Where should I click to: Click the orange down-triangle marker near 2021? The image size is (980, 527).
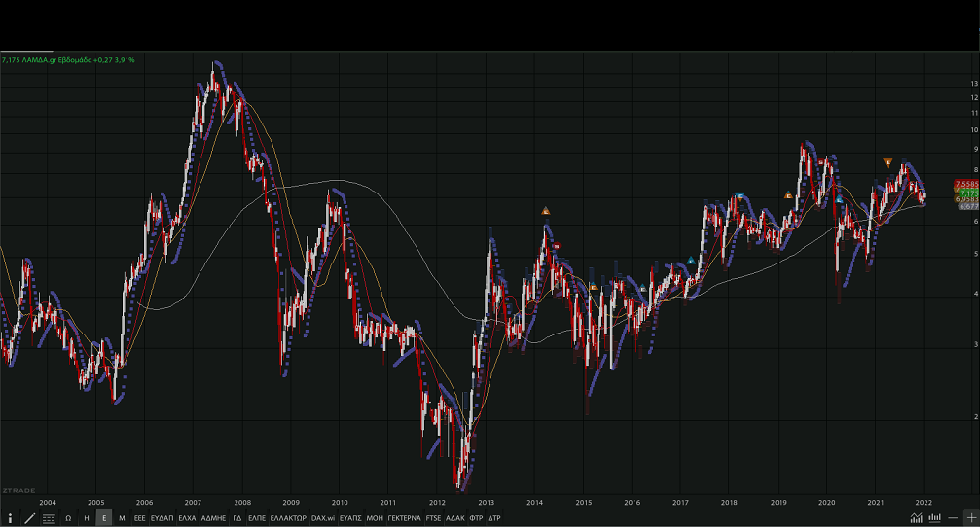pyautogui.click(x=888, y=163)
